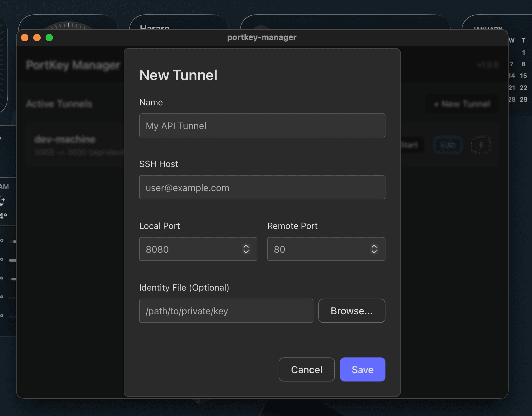Decrement Local Port with down arrow
The height and width of the screenshot is (416, 532).
point(246,252)
